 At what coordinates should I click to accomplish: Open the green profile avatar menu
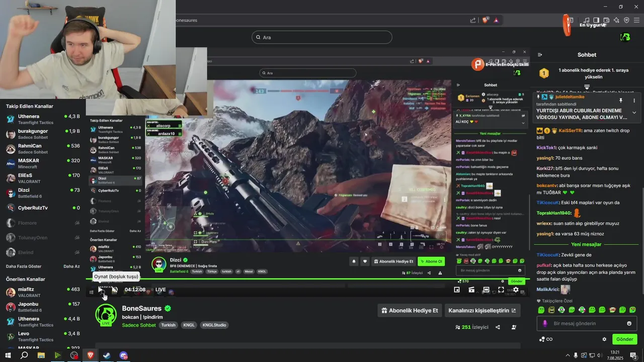click(x=625, y=37)
